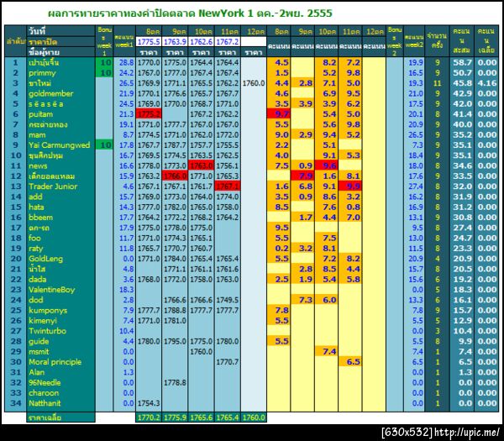Click the ลำดับ column header

coord(15,41)
